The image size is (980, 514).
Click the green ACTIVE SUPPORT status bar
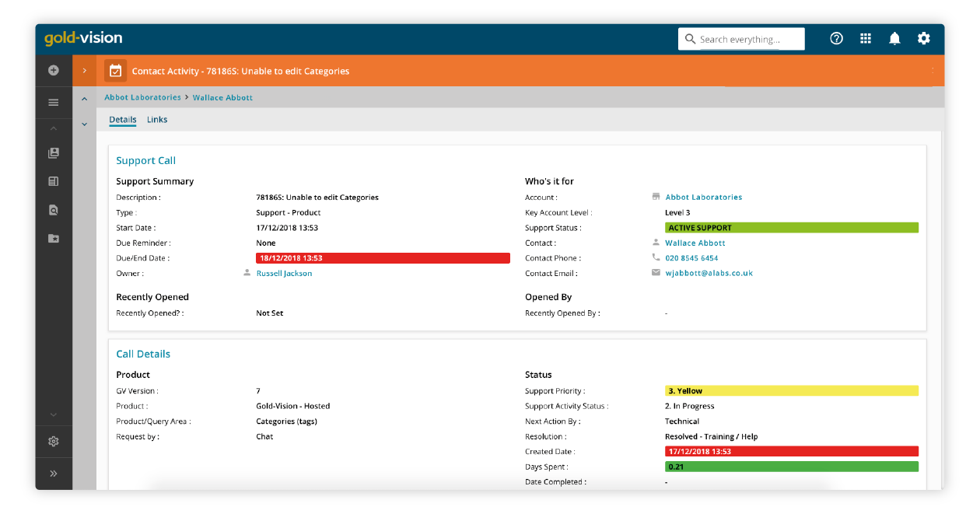[x=792, y=228]
